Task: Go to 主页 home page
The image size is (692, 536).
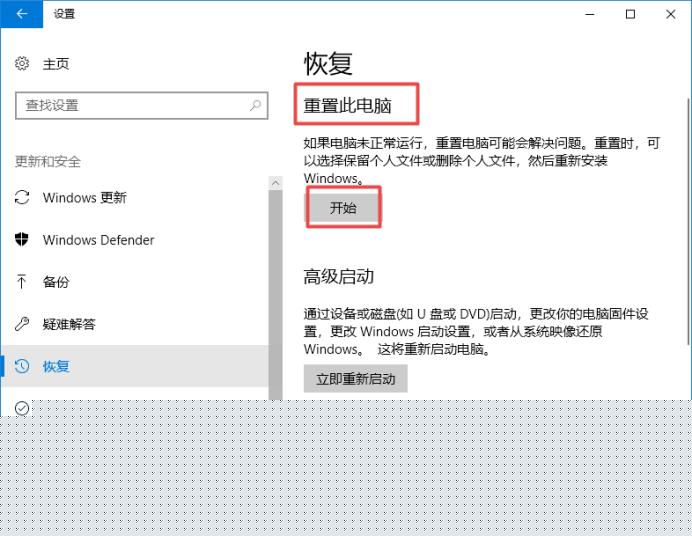Action: [x=56, y=64]
